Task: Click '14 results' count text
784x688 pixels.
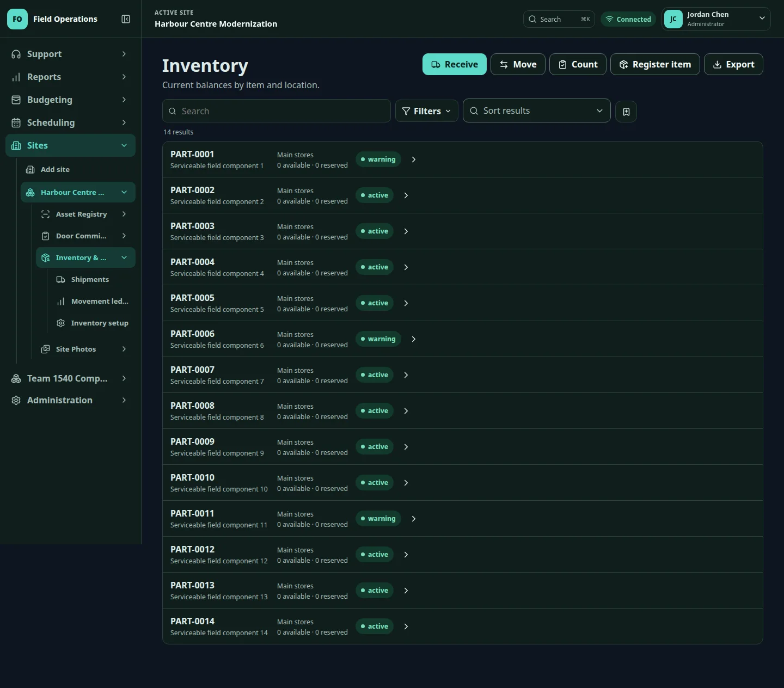Action: pyautogui.click(x=178, y=132)
